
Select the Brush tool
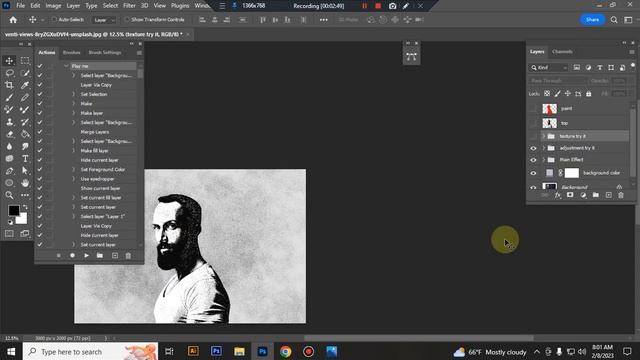pos(9,98)
